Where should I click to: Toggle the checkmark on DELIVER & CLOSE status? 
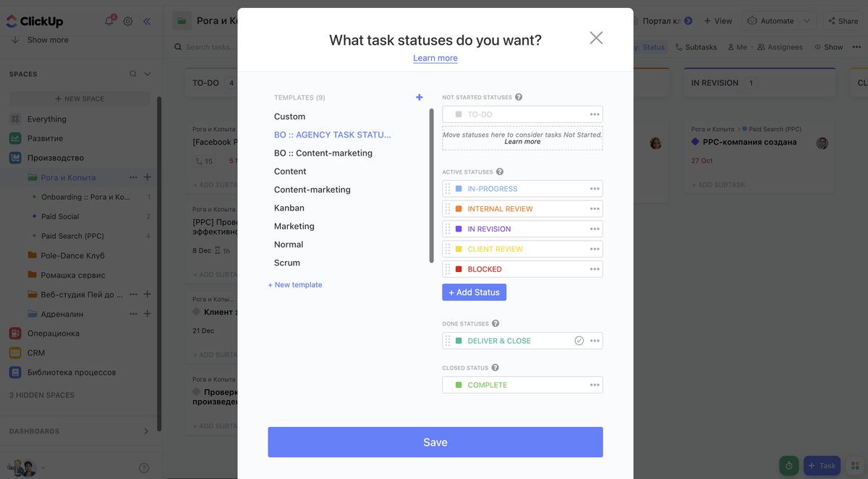click(x=579, y=341)
